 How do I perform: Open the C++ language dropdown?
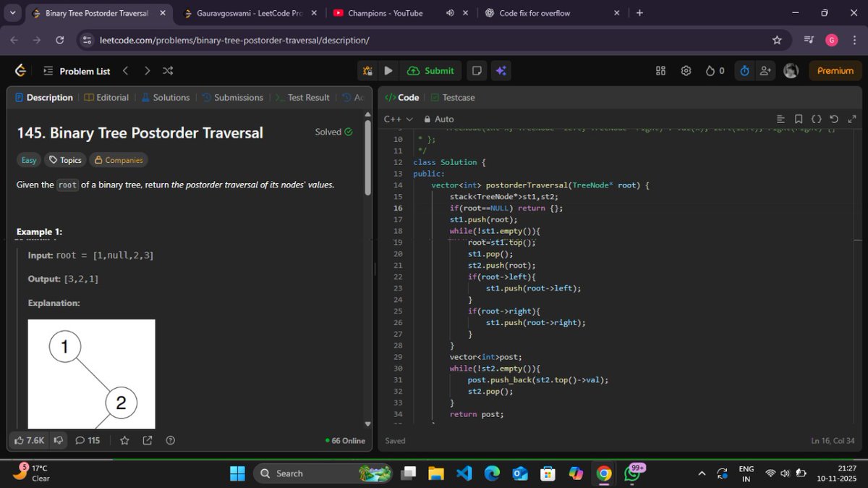click(x=396, y=118)
